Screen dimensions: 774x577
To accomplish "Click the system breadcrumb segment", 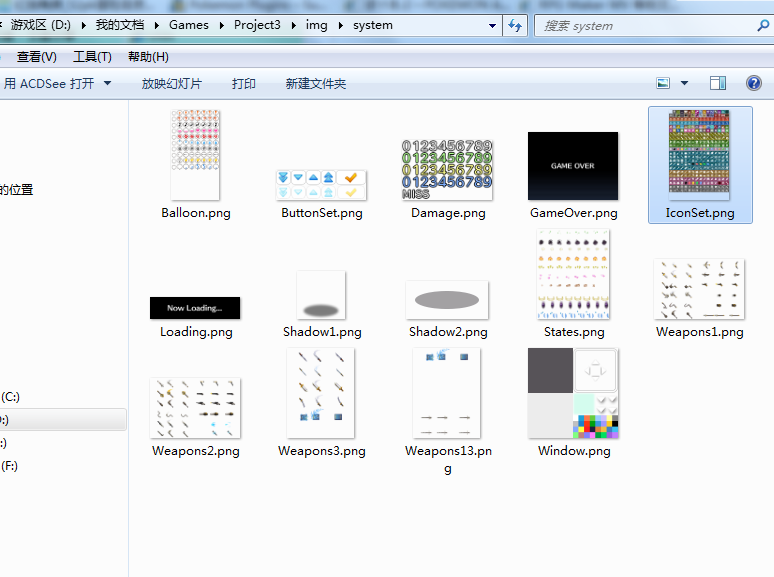I will pyautogui.click(x=373, y=25).
